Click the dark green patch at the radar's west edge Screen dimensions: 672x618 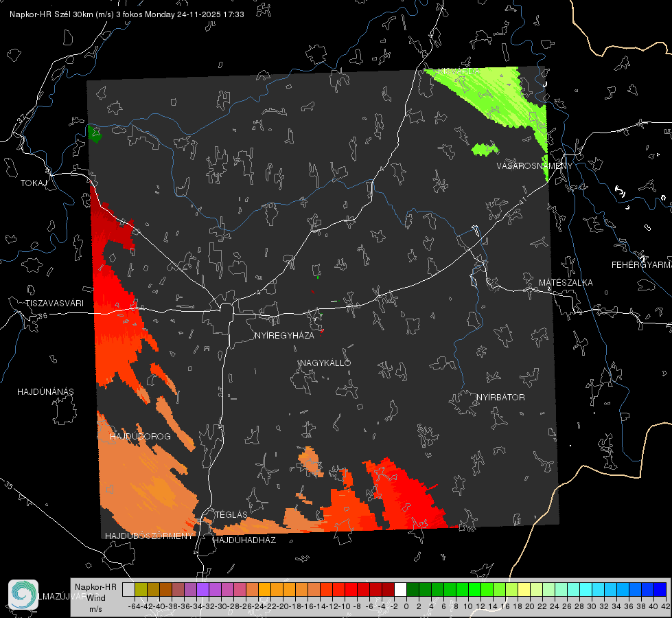(94, 134)
